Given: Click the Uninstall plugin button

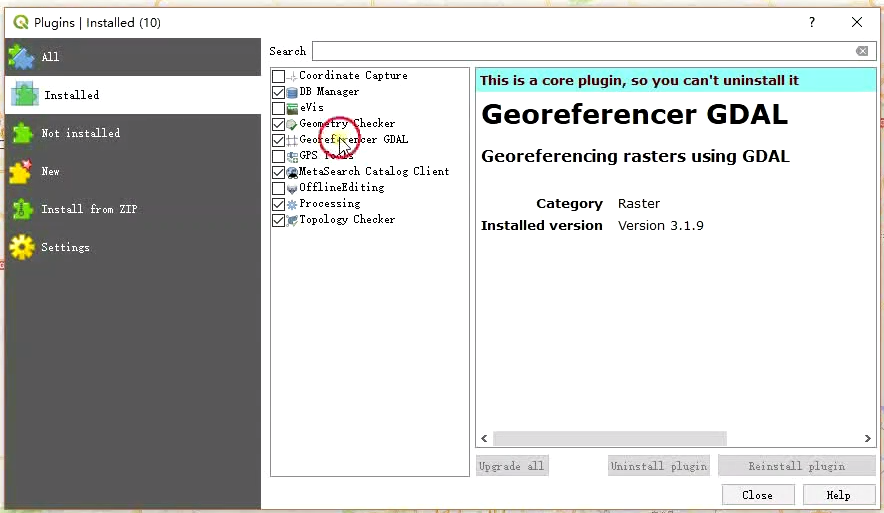Looking at the screenshot, I should tap(658, 466).
